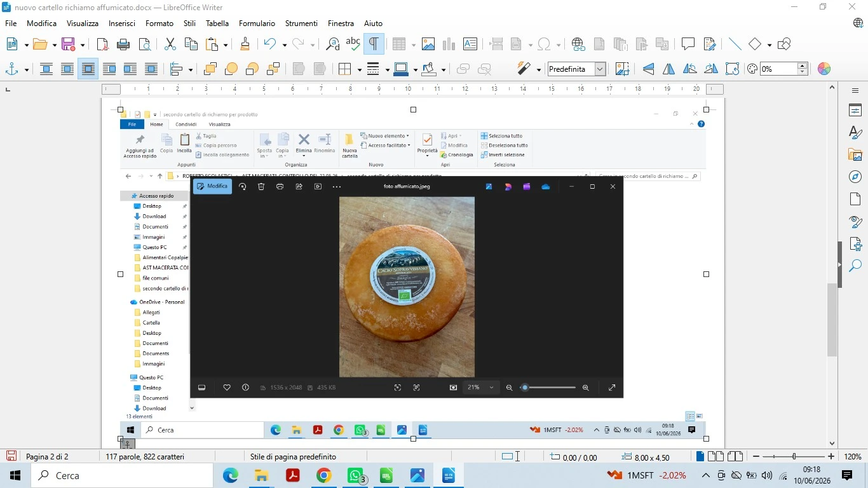Set image wrap to None
The image size is (868, 488).
coord(46,69)
